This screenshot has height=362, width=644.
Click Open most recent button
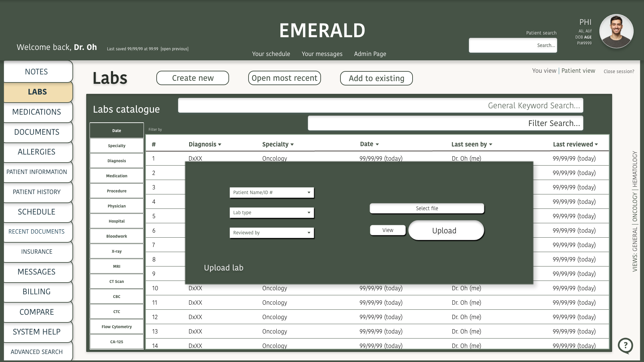click(x=284, y=78)
